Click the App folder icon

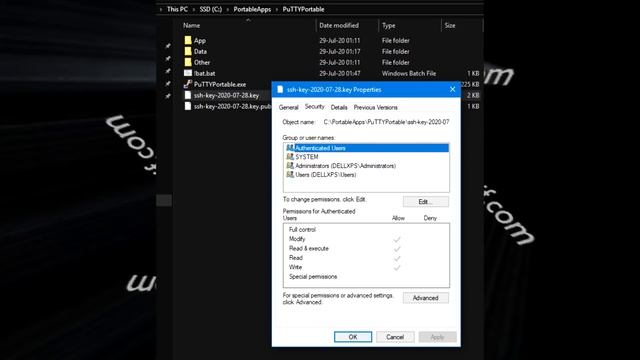(188, 40)
